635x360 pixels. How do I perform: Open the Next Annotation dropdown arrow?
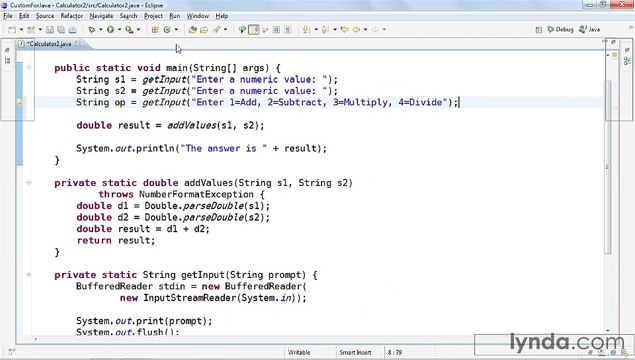[316, 30]
